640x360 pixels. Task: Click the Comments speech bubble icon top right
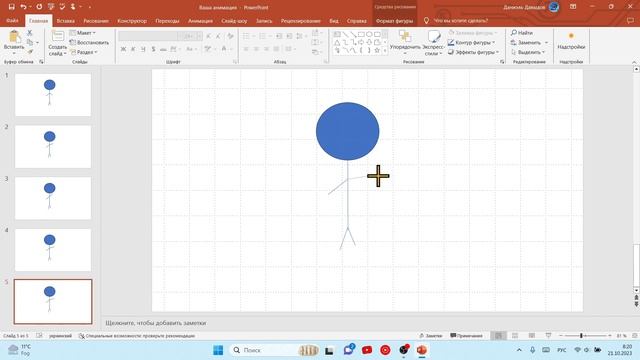[x=630, y=20]
